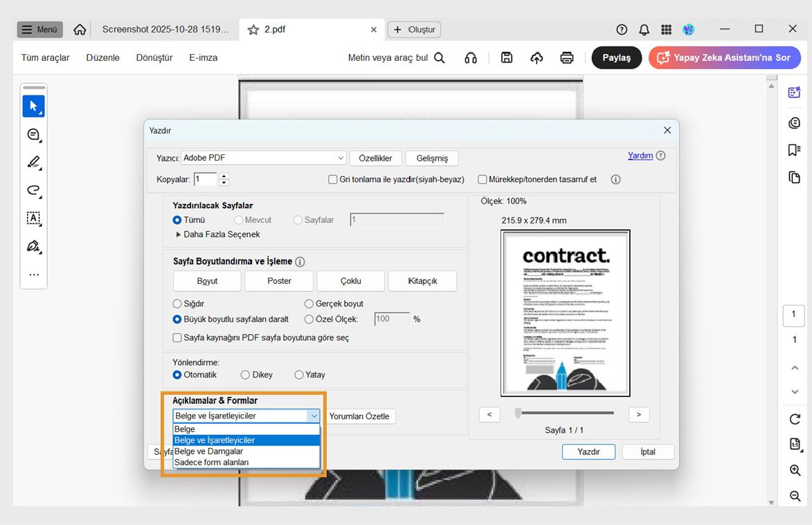812x525 pixels.
Task: Open AI assistant panel icon in right sidebar
Action: click(x=795, y=92)
